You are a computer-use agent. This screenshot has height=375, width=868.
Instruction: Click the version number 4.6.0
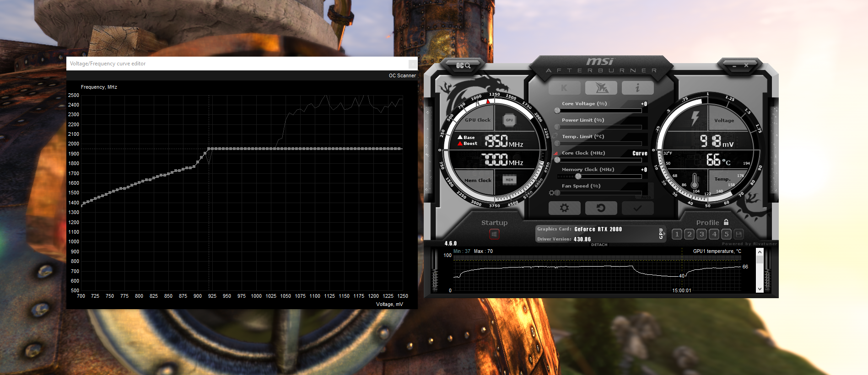coord(451,244)
